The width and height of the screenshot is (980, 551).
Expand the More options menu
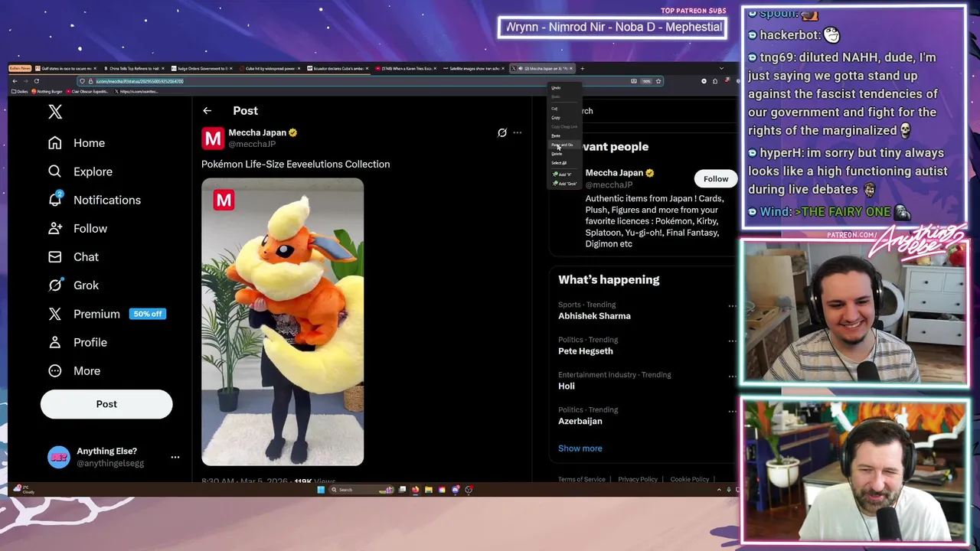tap(73, 370)
